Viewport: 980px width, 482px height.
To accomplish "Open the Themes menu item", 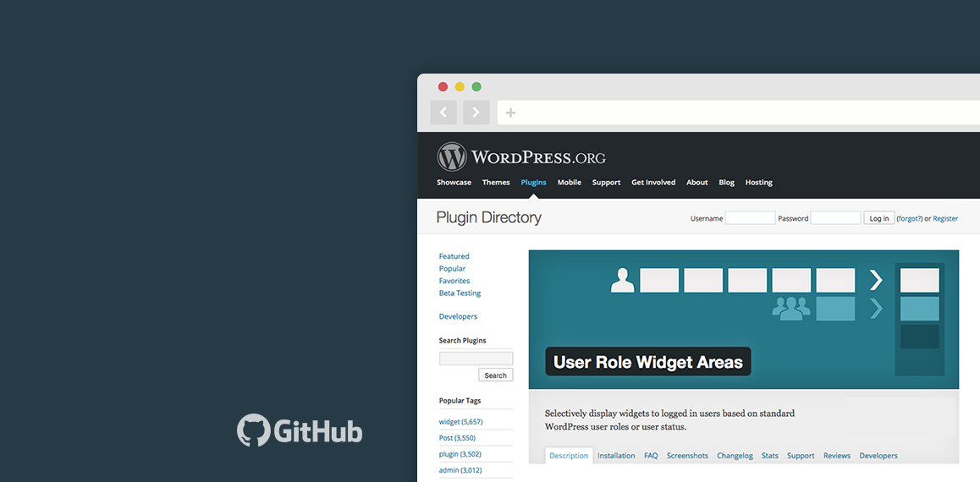I will coord(496,183).
